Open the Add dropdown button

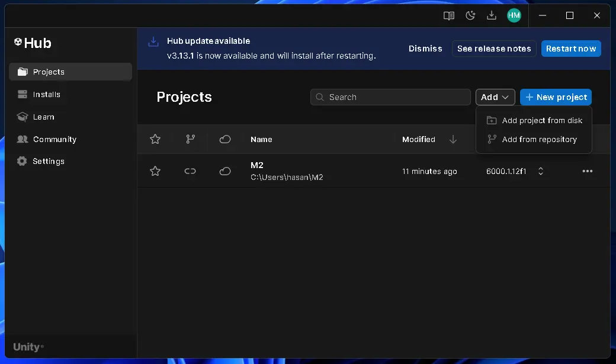pos(495,97)
